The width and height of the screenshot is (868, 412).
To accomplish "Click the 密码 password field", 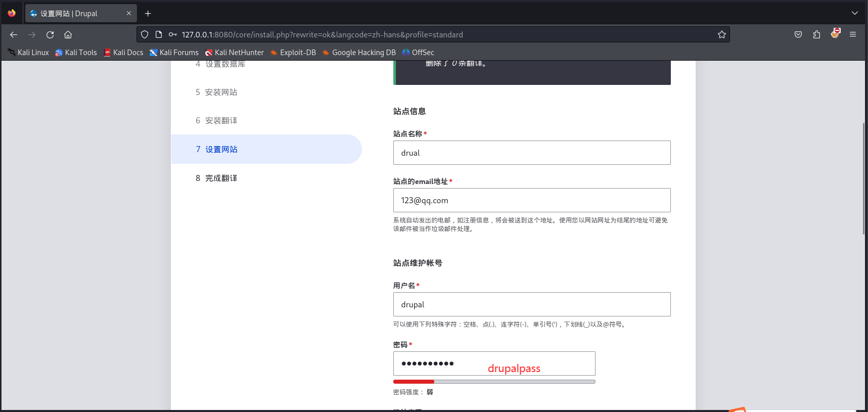I will point(494,363).
